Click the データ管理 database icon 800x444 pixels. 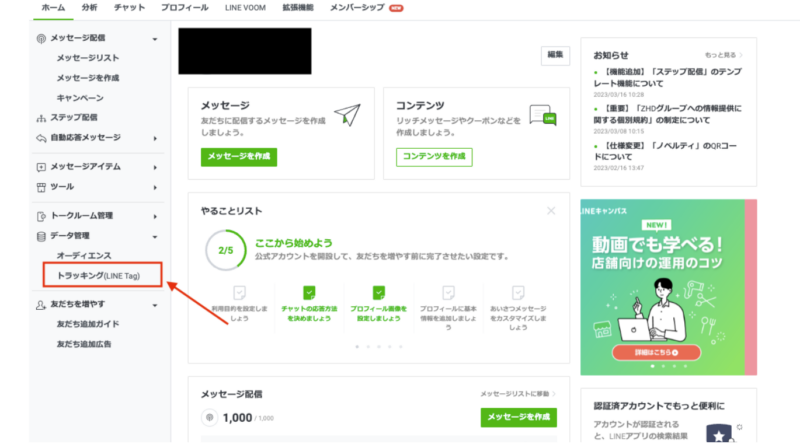coord(41,236)
